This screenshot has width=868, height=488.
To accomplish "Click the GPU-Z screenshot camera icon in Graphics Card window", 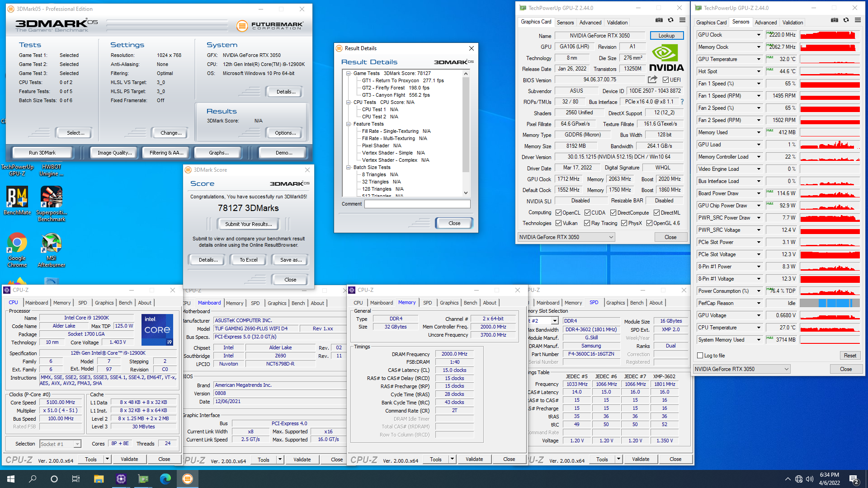I will (x=659, y=20).
